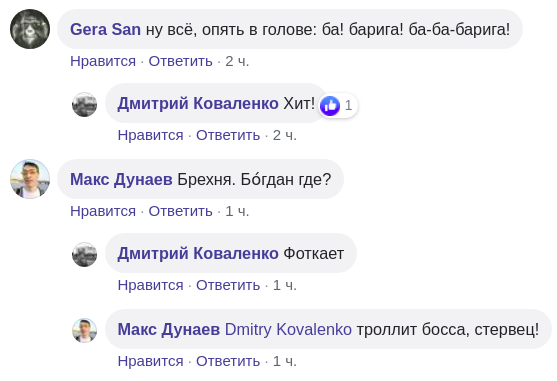Viewport: 557px width, 381px height.
Task: Like the "Брехня. Богдан где?" comment
Action: point(103,211)
